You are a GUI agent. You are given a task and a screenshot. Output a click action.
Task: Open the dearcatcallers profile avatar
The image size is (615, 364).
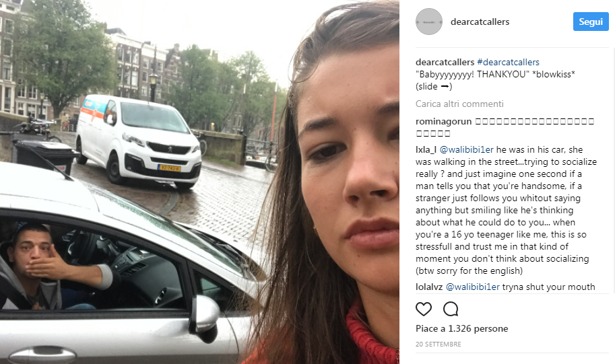428,22
